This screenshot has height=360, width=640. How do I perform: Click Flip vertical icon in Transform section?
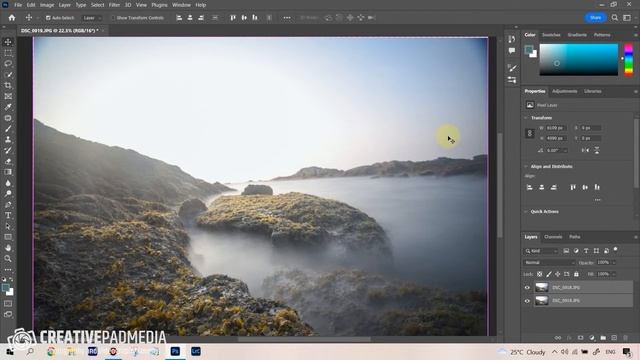click(x=597, y=150)
